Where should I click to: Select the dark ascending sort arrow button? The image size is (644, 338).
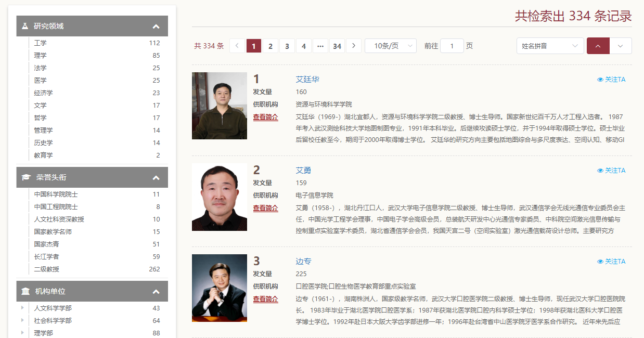[x=598, y=46]
